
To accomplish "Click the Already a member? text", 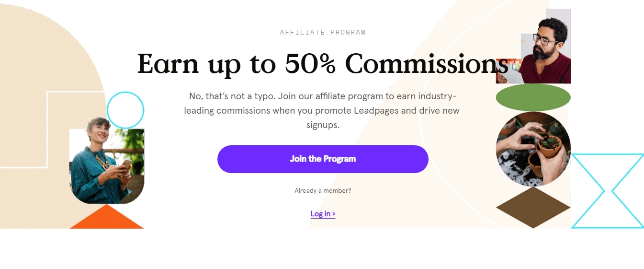I will pyautogui.click(x=323, y=191).
